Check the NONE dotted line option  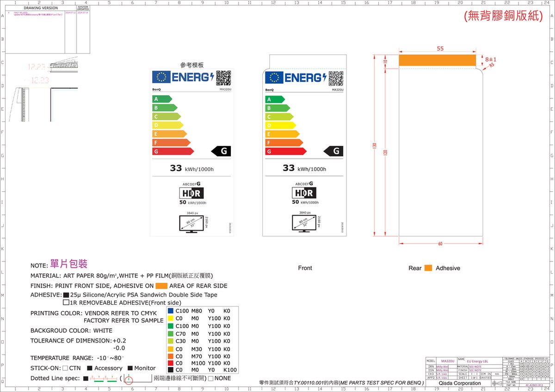(211, 379)
